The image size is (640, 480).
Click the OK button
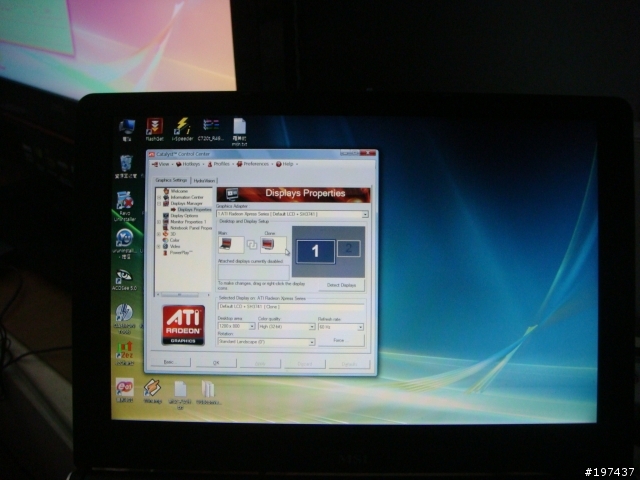pyautogui.click(x=216, y=363)
